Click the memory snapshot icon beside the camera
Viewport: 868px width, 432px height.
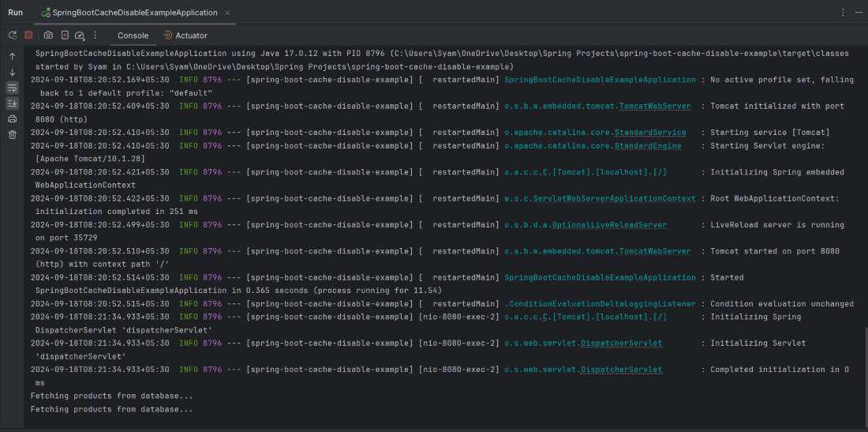(64, 35)
